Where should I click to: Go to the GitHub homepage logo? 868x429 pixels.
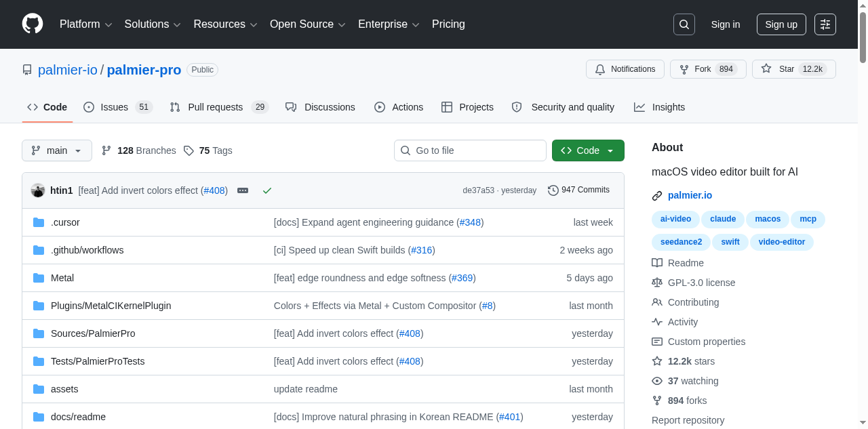[33, 24]
